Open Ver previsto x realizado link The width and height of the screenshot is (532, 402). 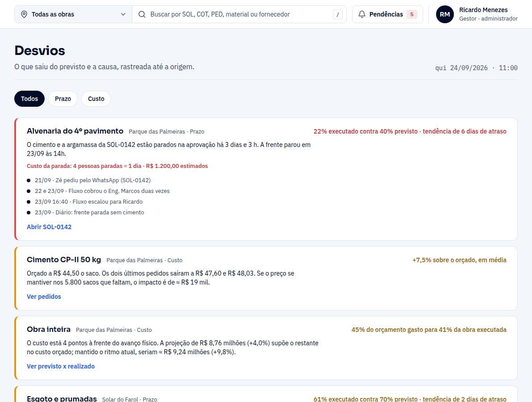coord(61,366)
